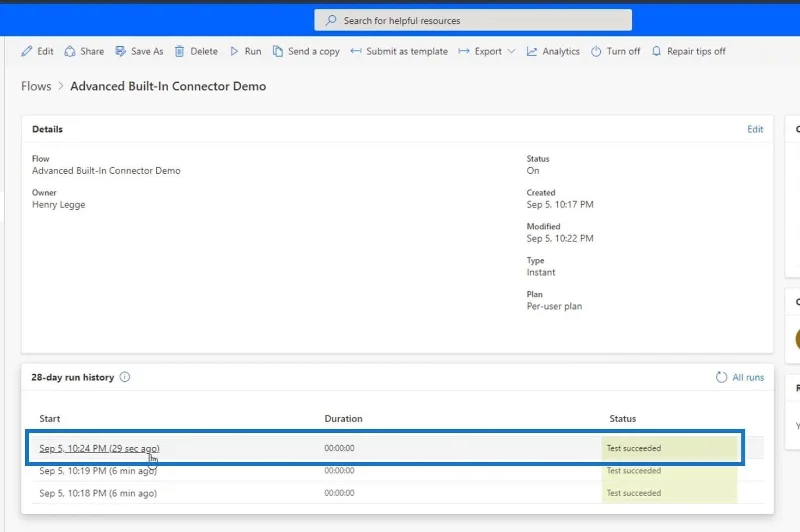Click the Turn off power icon
Viewport: 800px width, 532px height.
(596, 51)
